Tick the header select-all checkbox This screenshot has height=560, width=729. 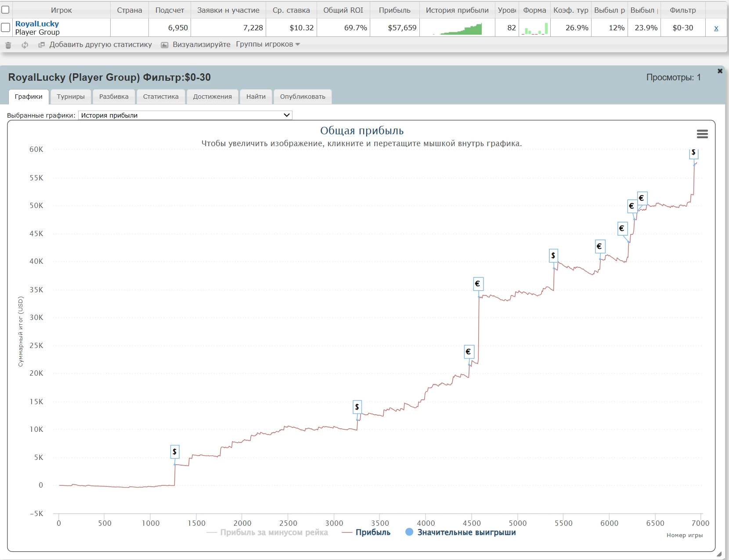6,10
